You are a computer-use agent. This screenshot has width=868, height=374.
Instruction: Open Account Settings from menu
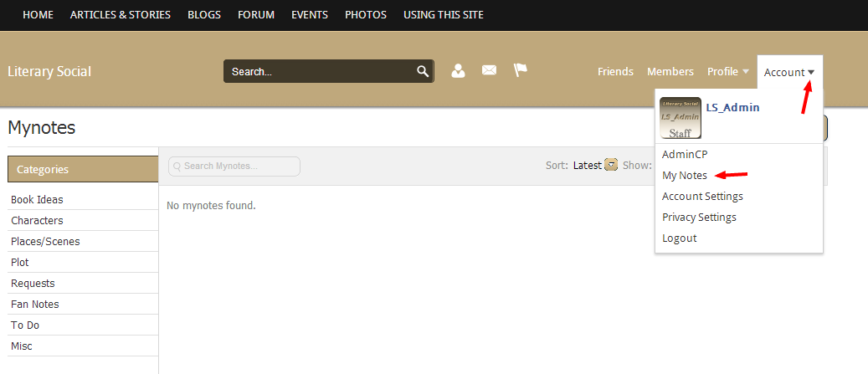[x=702, y=197]
